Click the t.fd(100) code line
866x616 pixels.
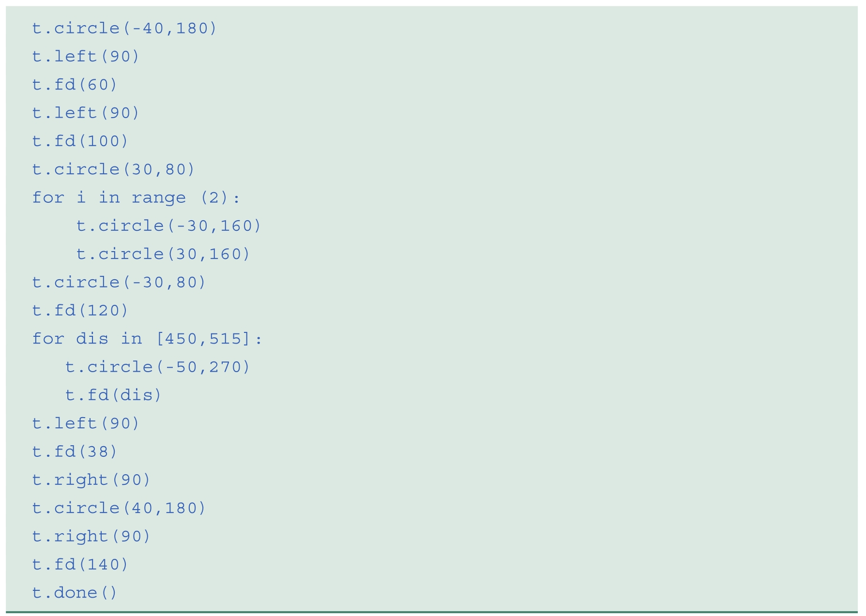[x=80, y=141]
